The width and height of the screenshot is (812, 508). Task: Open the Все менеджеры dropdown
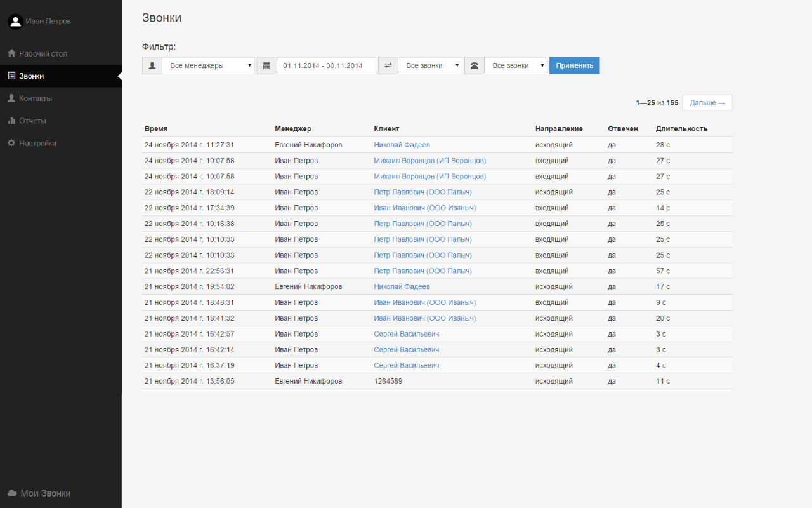(x=209, y=65)
